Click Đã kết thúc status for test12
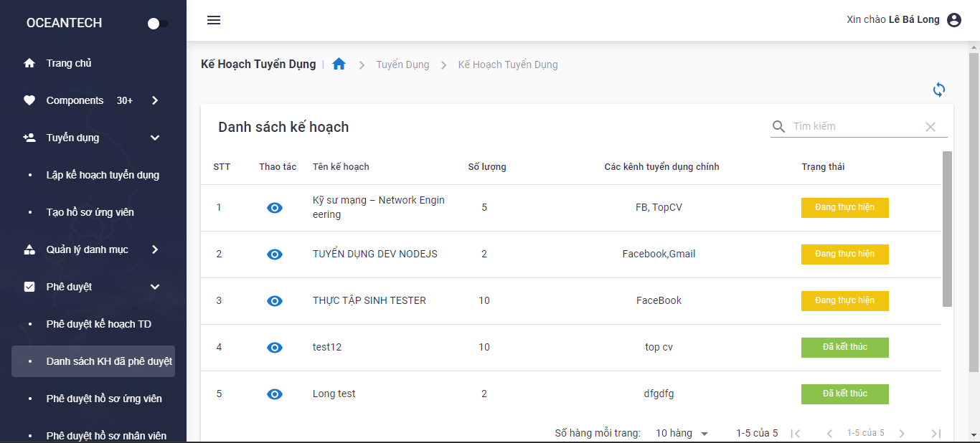Image resolution: width=980 pixels, height=443 pixels. [845, 348]
